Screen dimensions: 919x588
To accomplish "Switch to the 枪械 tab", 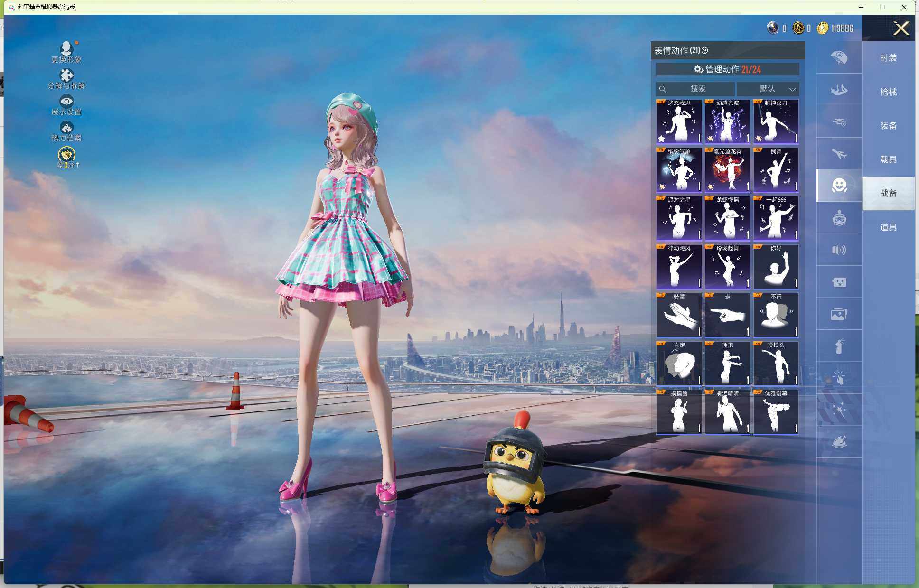I will click(888, 92).
